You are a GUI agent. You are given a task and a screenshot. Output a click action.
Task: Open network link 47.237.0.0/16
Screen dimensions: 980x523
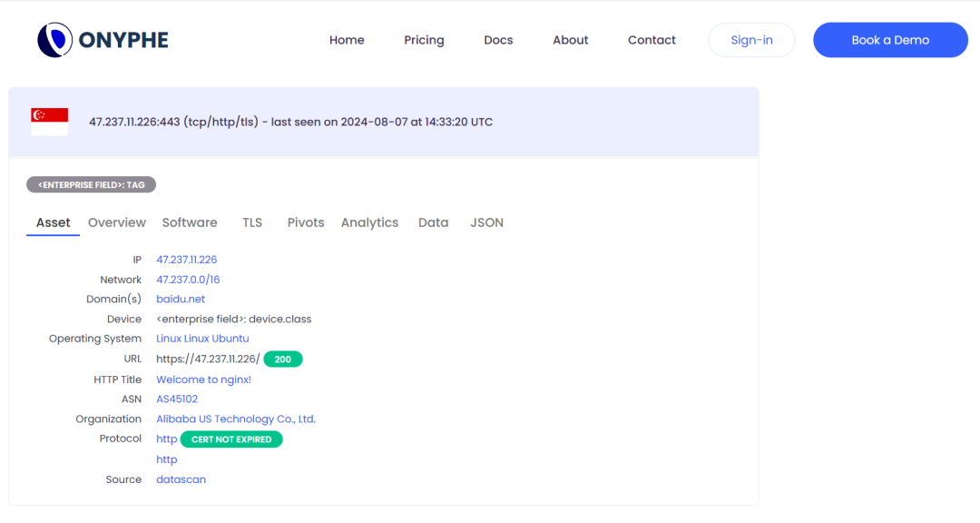(188, 280)
